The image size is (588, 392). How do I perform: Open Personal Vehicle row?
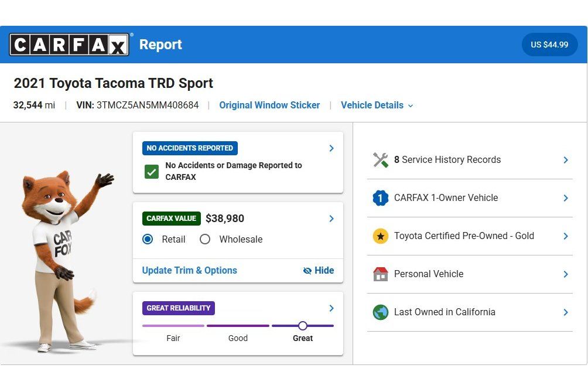[x=470, y=274]
